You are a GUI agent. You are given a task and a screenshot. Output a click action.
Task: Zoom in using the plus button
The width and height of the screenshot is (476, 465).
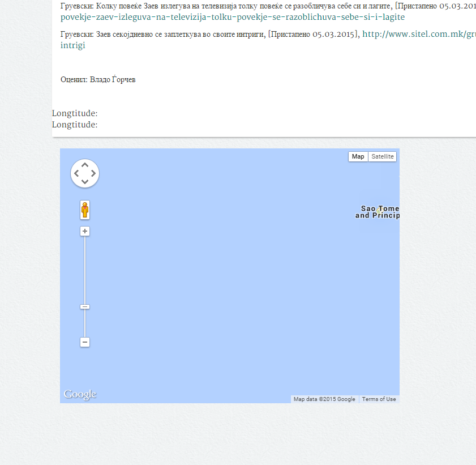[85, 231]
